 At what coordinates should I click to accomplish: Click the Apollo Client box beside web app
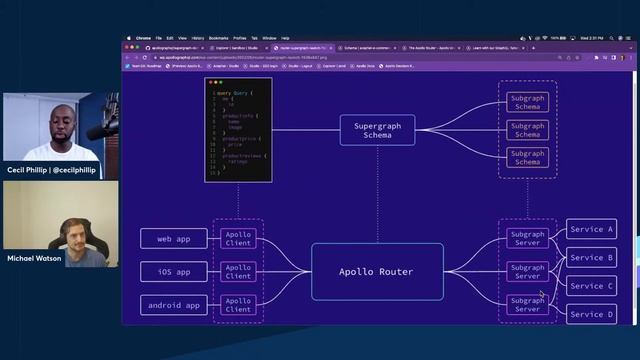[238, 238]
